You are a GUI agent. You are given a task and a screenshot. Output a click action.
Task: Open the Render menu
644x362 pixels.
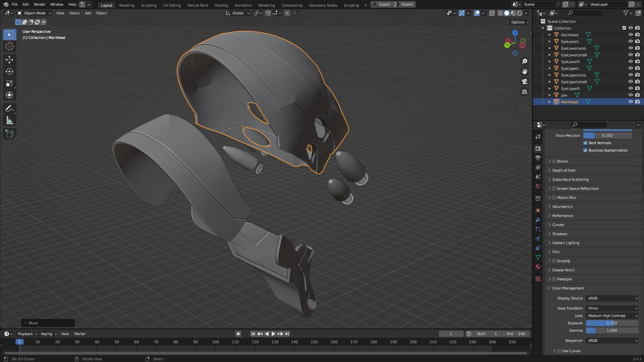[40, 4]
